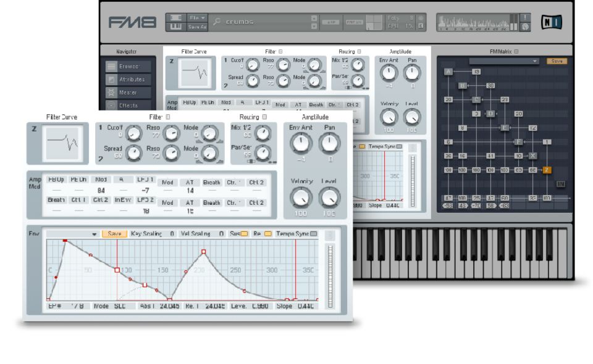Click the Native Instruments NI logo

point(551,23)
